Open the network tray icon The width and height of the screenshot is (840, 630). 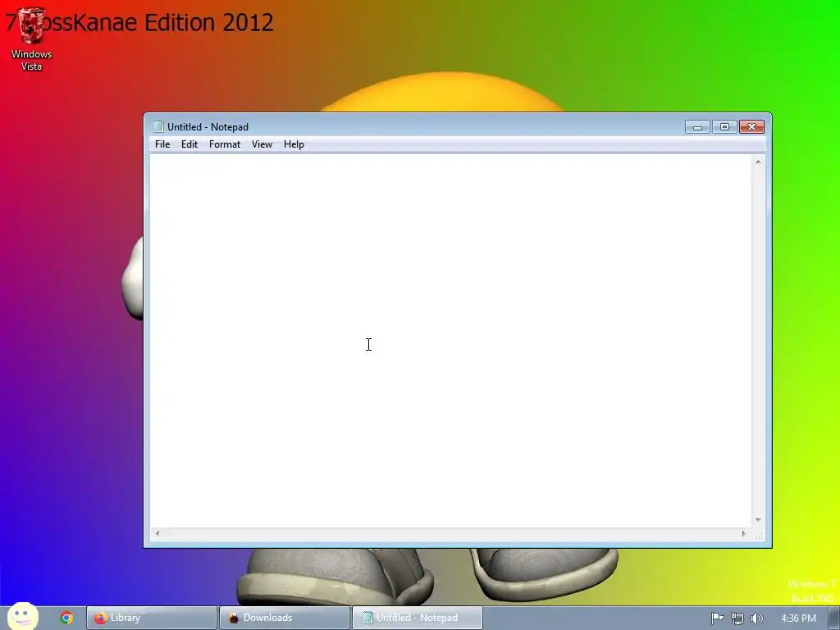(x=737, y=619)
